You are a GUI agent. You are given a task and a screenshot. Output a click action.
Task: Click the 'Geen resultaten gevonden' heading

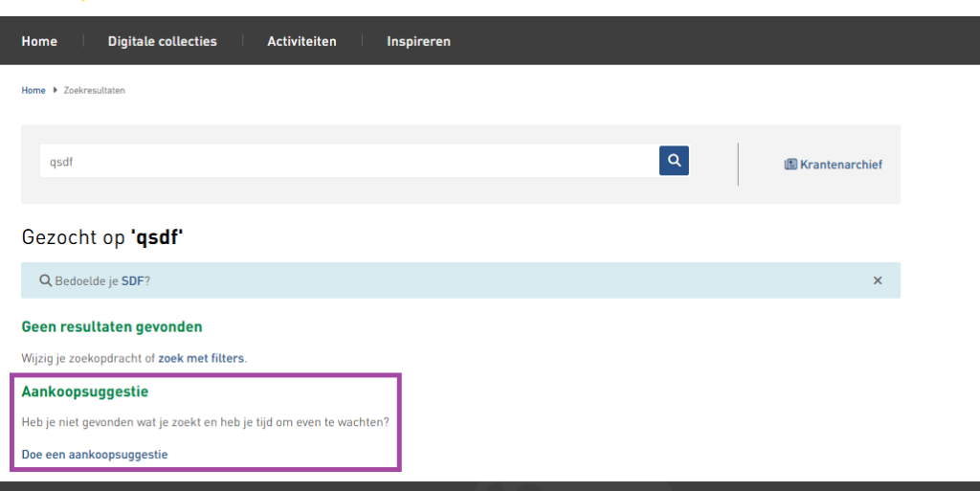112,326
